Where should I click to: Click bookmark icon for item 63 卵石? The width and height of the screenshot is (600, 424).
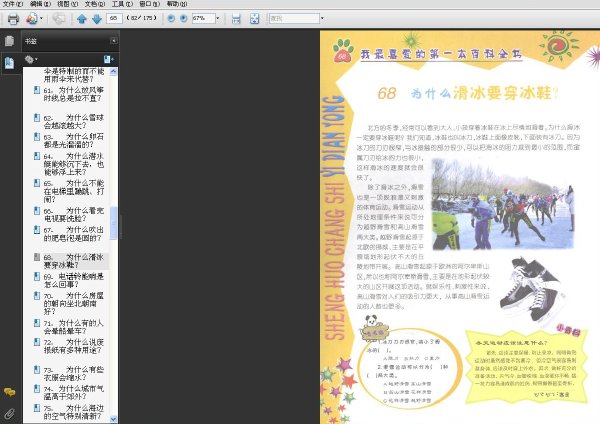(37, 137)
